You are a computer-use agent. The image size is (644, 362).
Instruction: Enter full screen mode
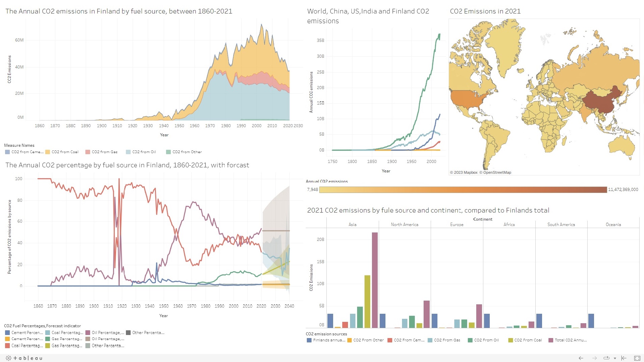637,358
